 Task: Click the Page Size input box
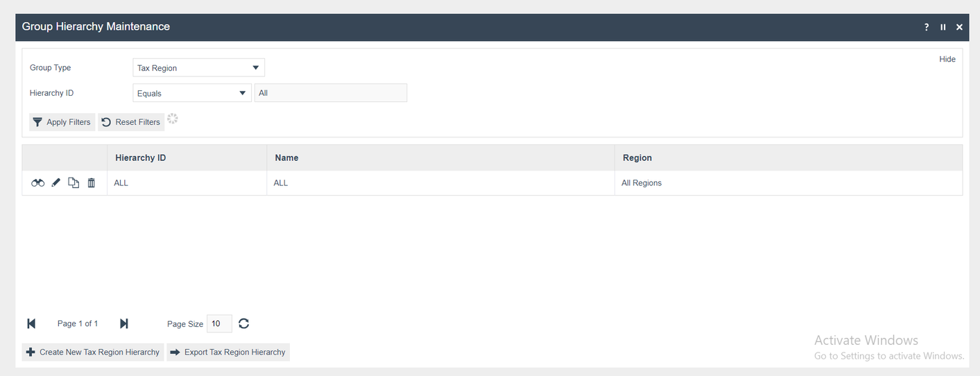219,324
